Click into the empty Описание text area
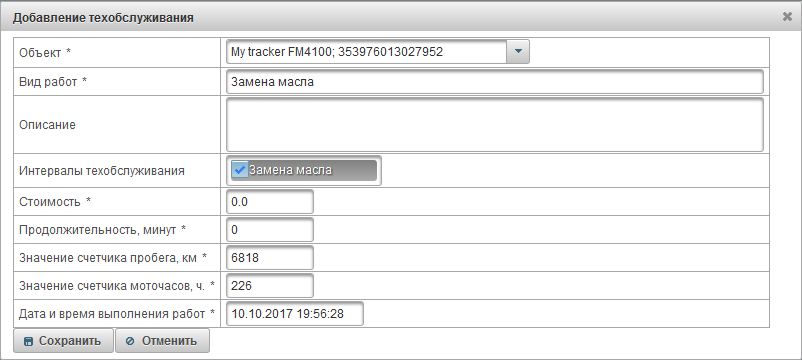 (495, 125)
